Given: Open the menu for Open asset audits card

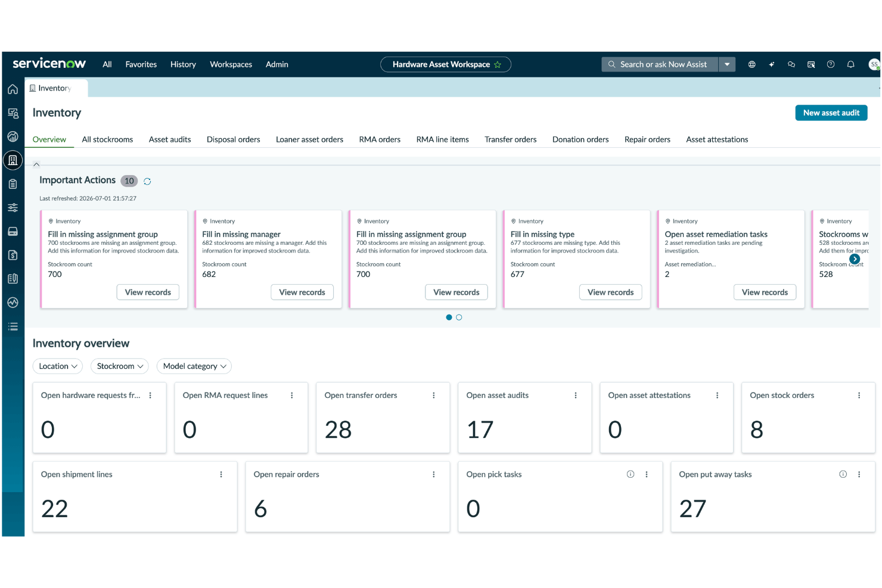Looking at the screenshot, I should 576,396.
